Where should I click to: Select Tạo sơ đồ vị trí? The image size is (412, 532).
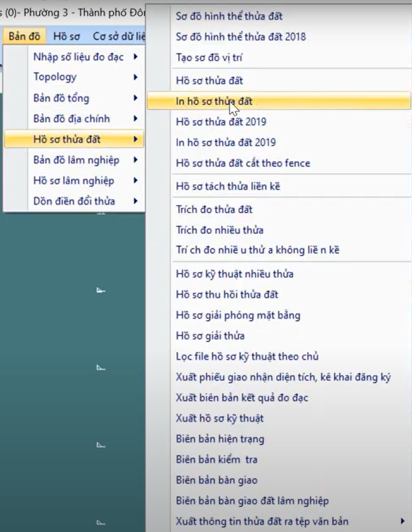[x=278, y=57]
